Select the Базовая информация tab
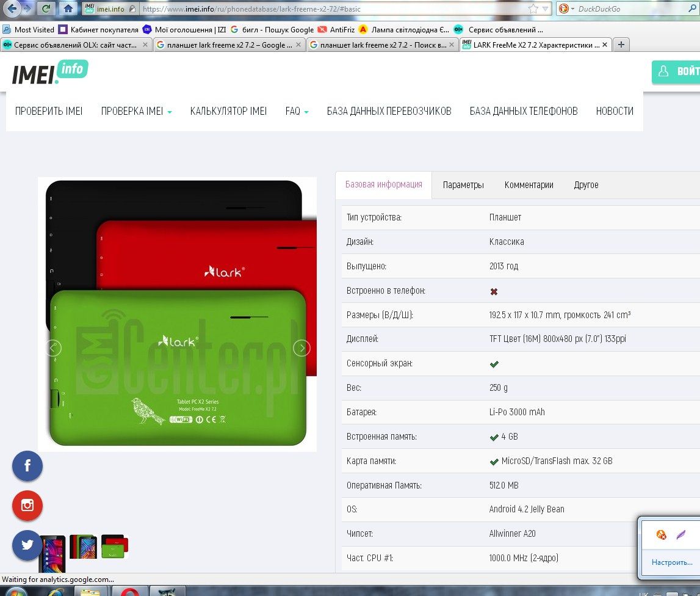This screenshot has width=700, height=596. coord(383,184)
